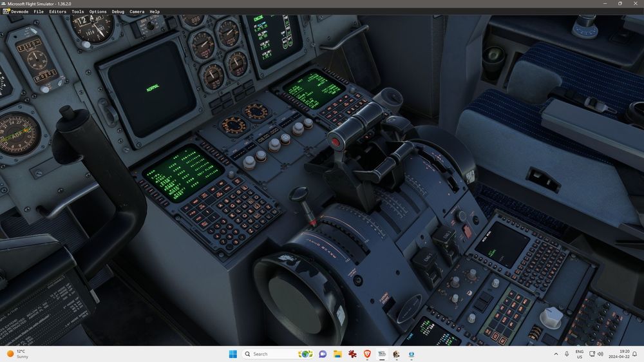
Task: Show hidden system tray icons
Action: point(556,354)
